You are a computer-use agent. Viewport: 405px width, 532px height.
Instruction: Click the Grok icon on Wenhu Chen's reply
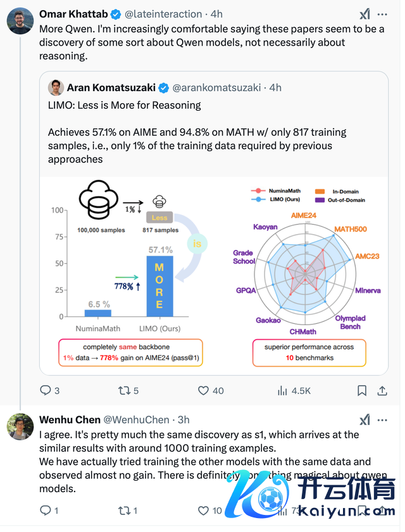[365, 420]
